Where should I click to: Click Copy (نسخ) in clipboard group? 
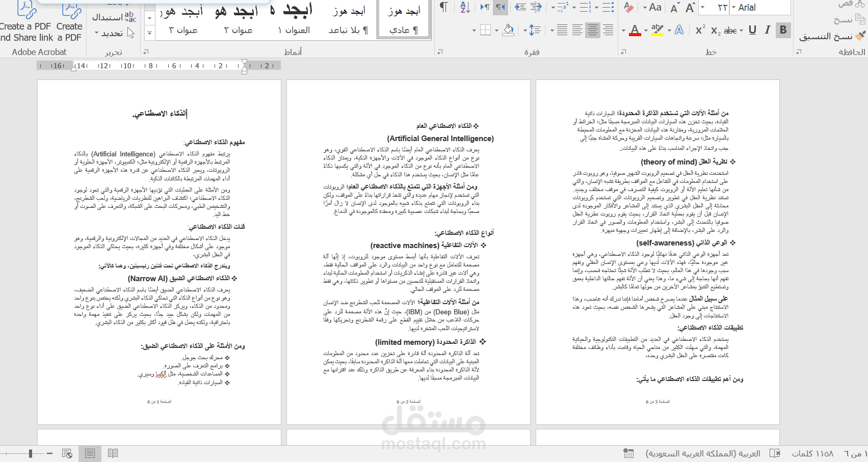[x=849, y=19]
